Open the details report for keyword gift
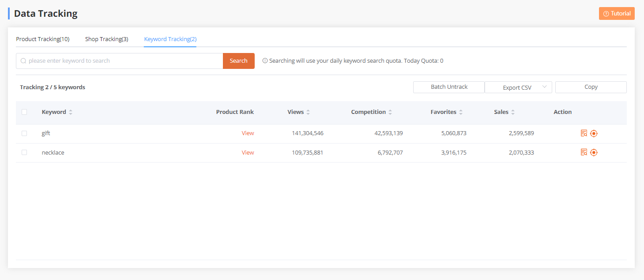The height and width of the screenshot is (280, 644). point(584,133)
